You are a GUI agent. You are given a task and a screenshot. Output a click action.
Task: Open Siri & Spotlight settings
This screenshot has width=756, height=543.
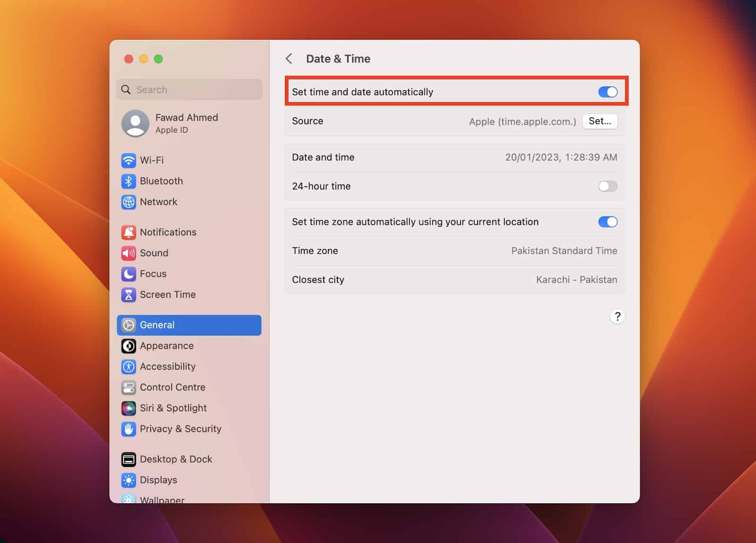189,408
